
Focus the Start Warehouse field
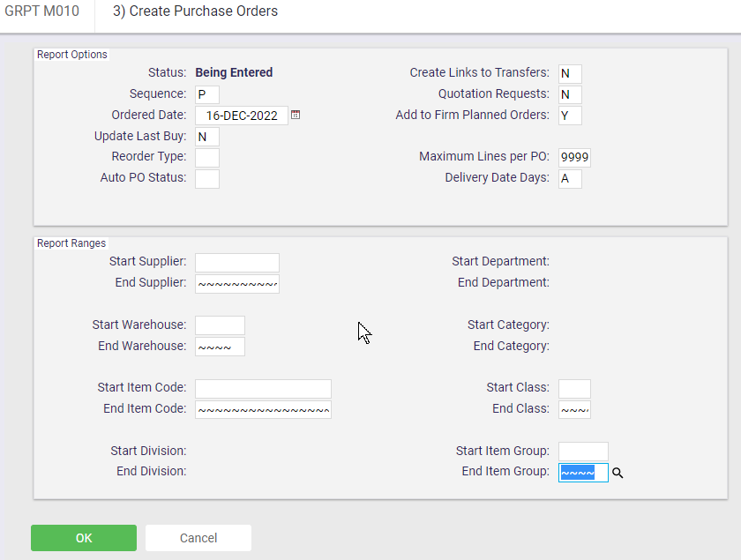[x=220, y=325]
